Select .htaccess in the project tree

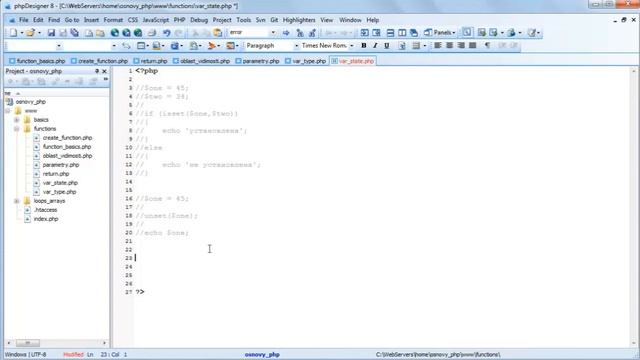click(45, 210)
